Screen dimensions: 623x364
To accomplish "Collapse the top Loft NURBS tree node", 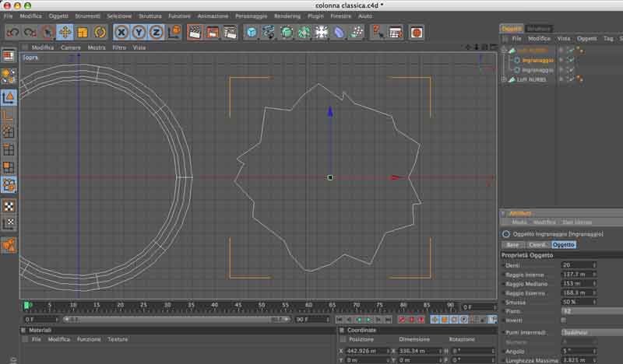I will [504, 51].
